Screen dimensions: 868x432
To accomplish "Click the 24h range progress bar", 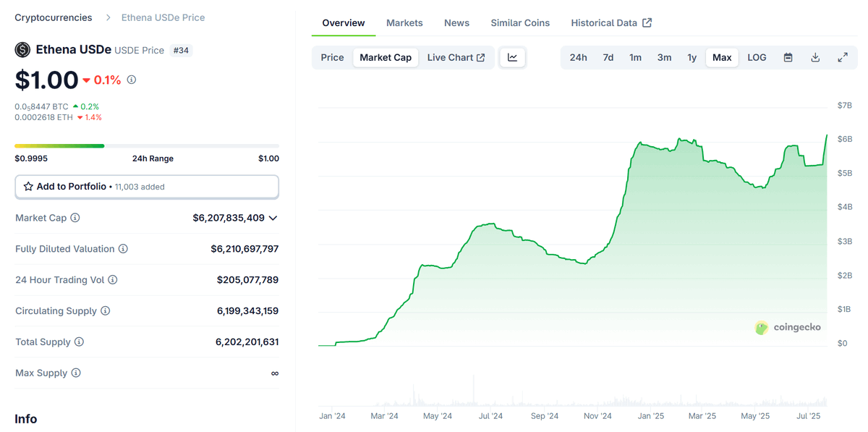I will [147, 145].
